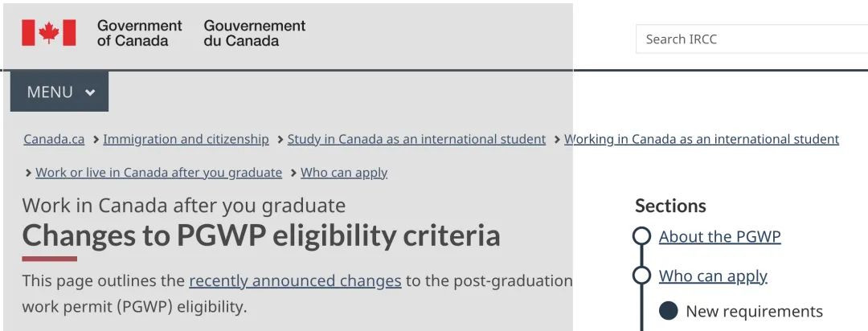Follow the recently announced changes link
Viewport: 868px width, 331px height.
click(x=295, y=281)
